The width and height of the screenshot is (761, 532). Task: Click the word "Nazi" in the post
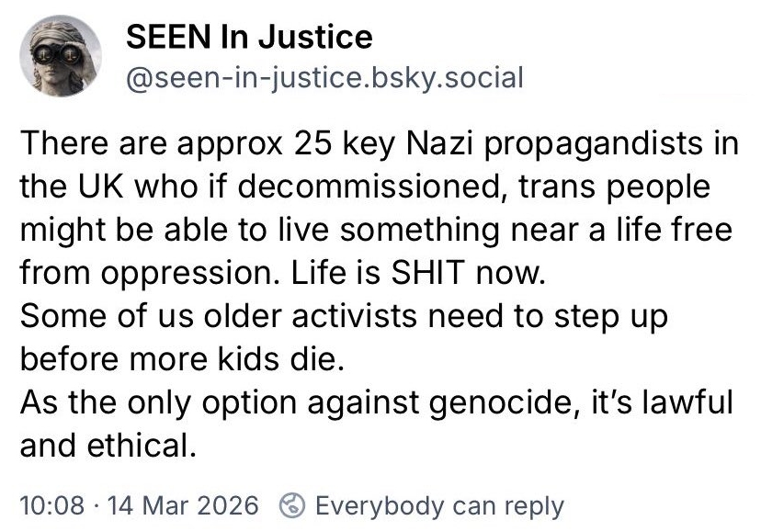click(447, 144)
